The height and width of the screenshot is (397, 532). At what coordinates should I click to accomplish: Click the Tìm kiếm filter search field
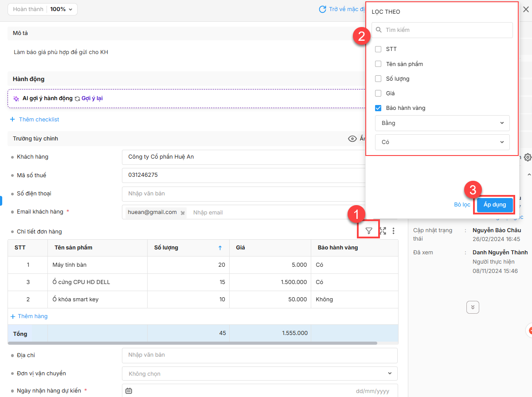pos(442,30)
